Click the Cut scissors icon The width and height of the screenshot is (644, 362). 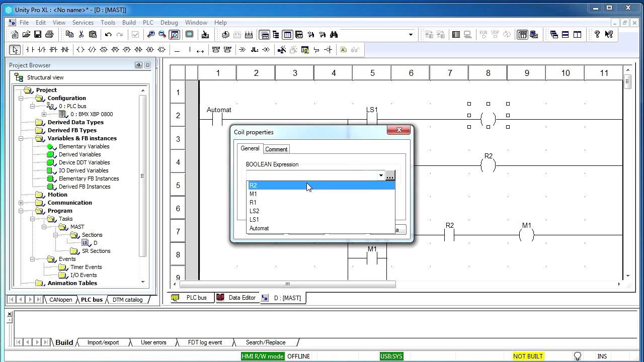(81, 34)
